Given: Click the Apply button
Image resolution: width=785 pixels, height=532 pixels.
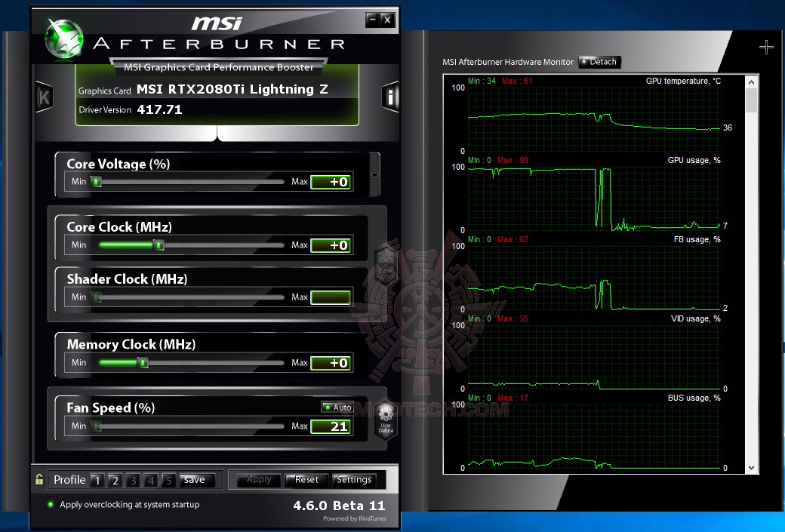Looking at the screenshot, I should [258, 480].
